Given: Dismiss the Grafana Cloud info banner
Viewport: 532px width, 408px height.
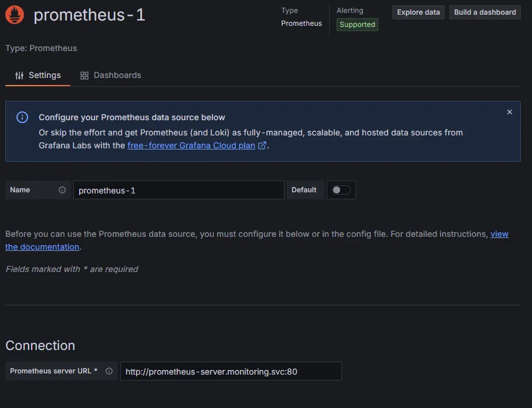Looking at the screenshot, I should (x=509, y=112).
